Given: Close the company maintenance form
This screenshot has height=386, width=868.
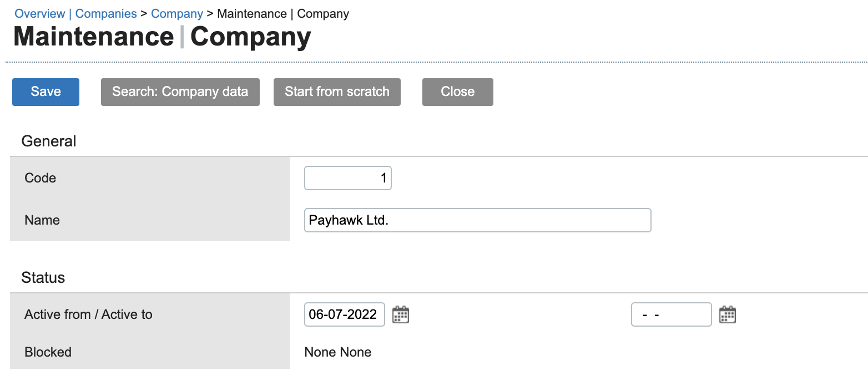Looking at the screenshot, I should click(457, 92).
